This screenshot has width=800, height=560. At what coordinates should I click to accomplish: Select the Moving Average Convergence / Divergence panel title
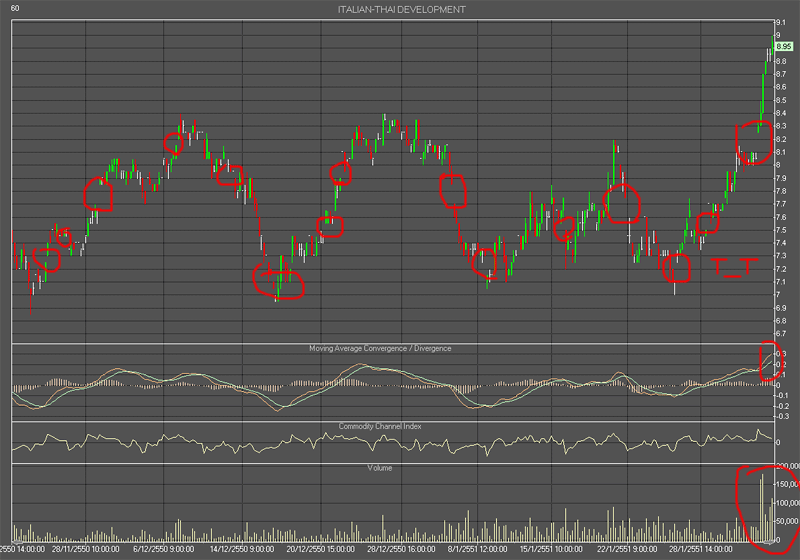coord(380,348)
